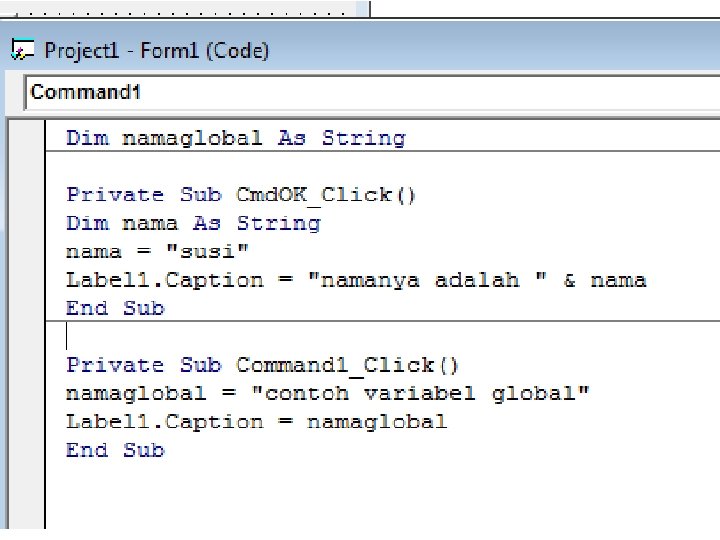This screenshot has width=720, height=540.
Task: Click the & nama concatenation at line end
Action: click(x=605, y=280)
